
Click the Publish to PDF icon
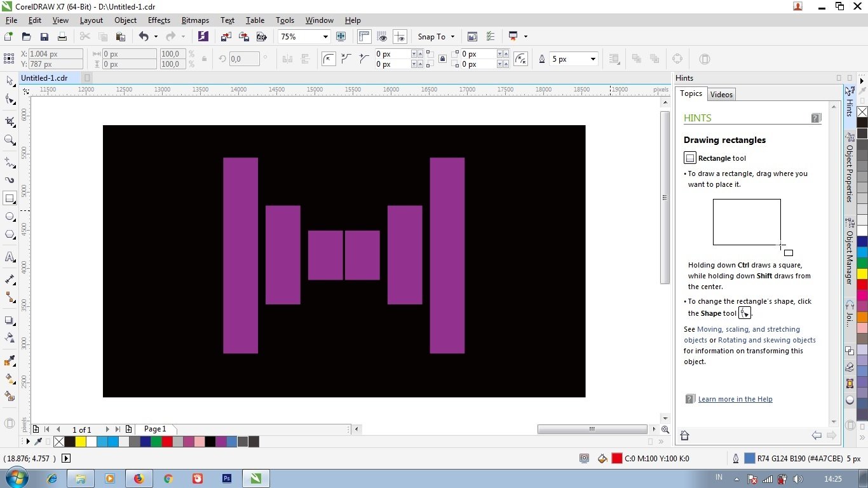coord(261,37)
